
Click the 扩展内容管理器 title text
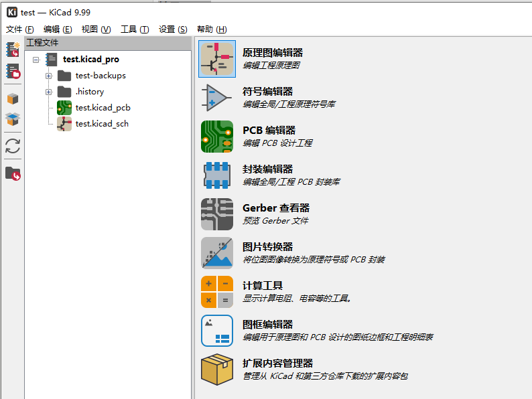point(278,363)
